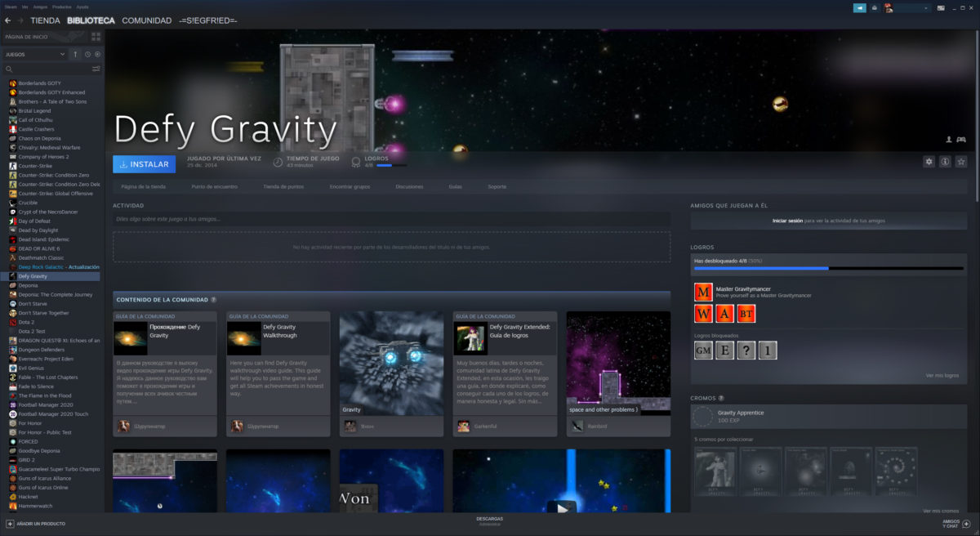Open the game information icon

tap(945, 162)
